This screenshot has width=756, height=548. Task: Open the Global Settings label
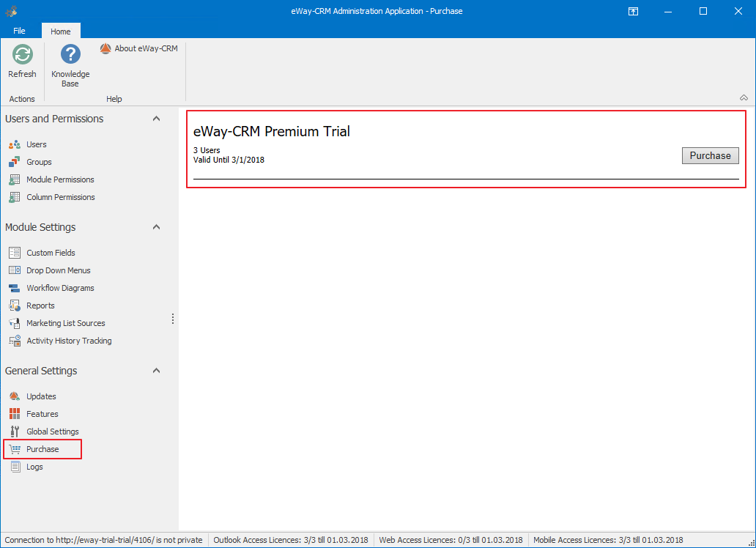(x=53, y=432)
